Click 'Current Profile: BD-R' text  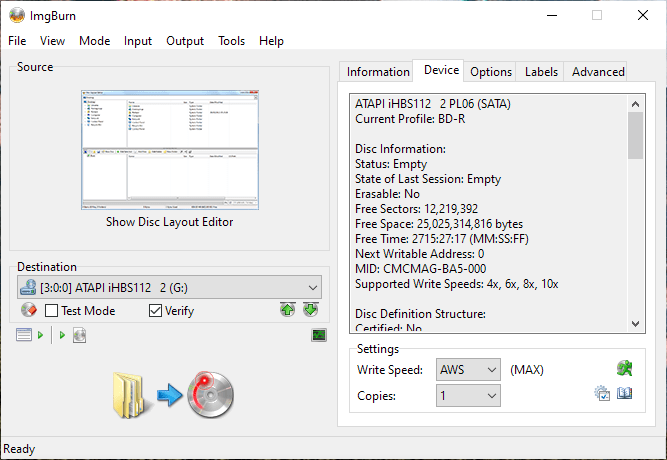410,119
